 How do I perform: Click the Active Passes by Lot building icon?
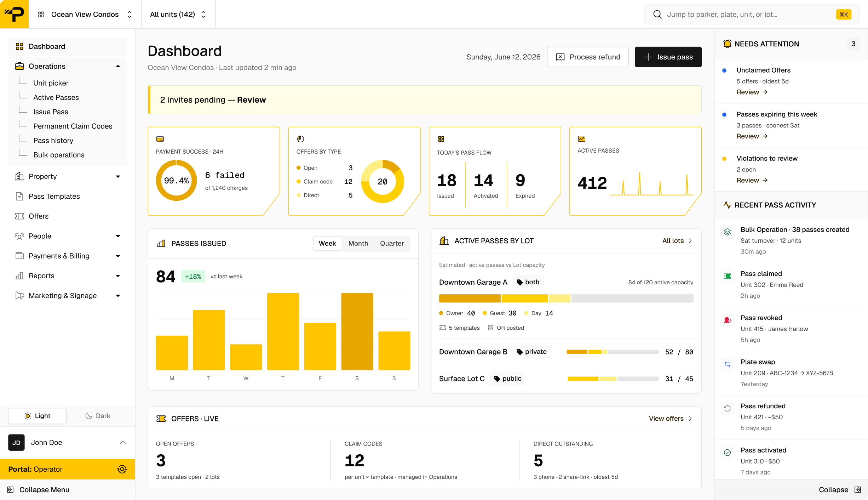click(x=444, y=241)
